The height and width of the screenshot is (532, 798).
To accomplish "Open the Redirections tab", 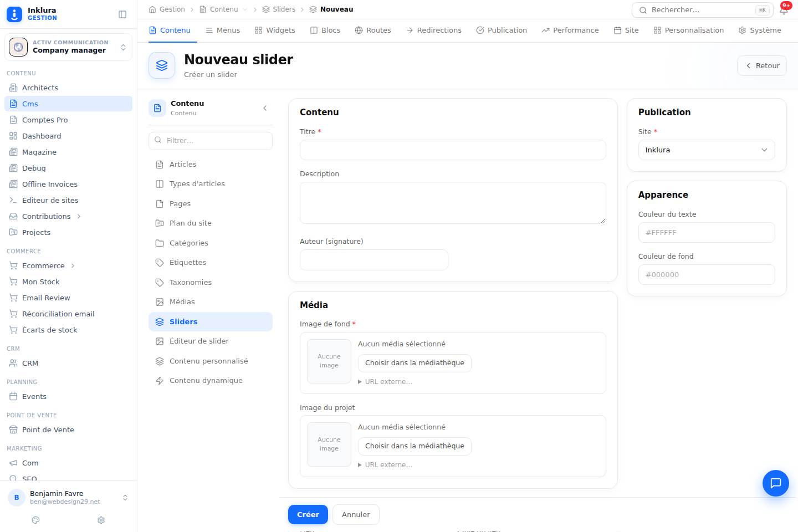I will click(434, 30).
